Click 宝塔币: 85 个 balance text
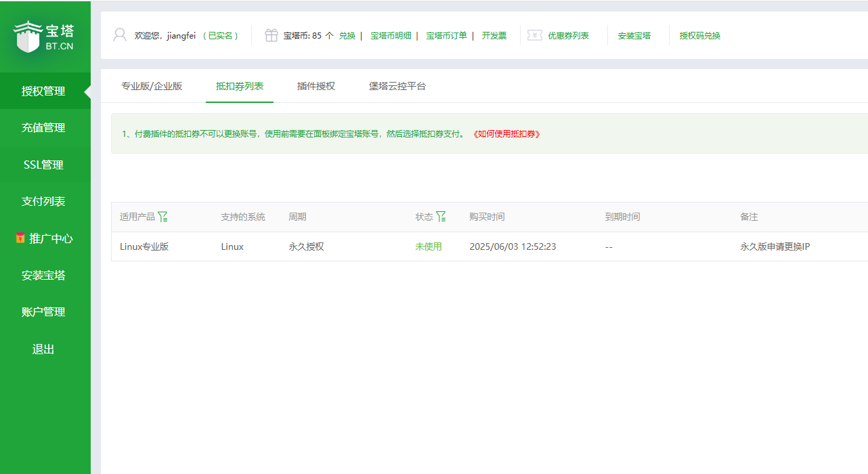The width and height of the screenshot is (868, 474). [308, 35]
